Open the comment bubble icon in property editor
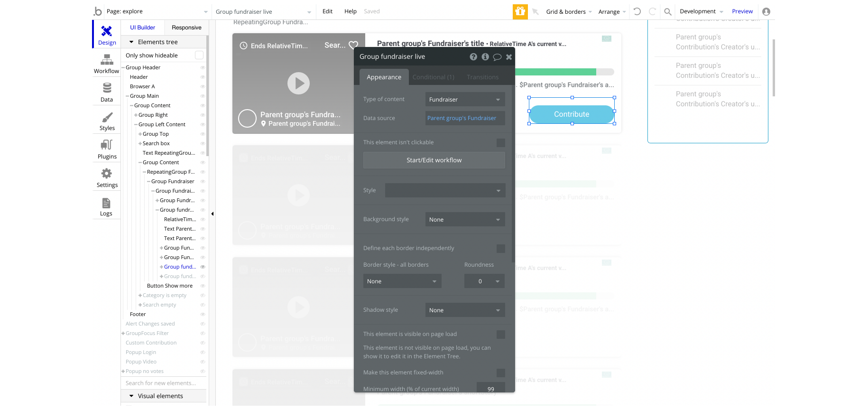 click(x=497, y=57)
